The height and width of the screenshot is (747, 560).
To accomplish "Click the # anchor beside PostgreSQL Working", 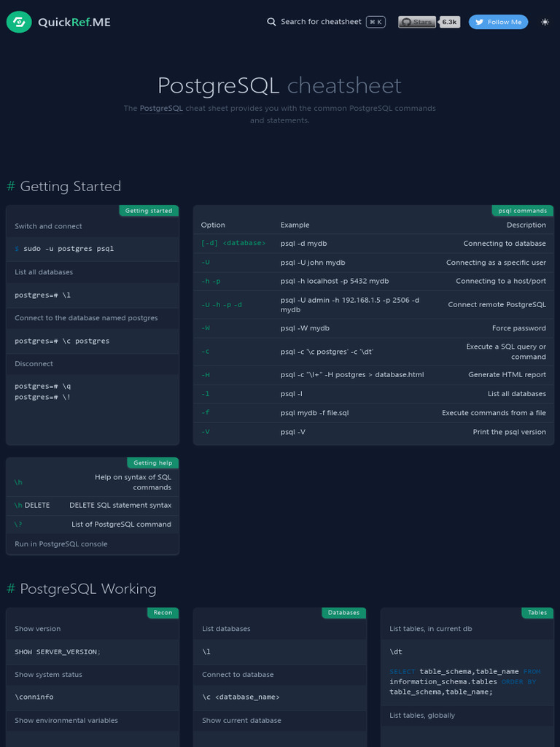I will (10, 589).
